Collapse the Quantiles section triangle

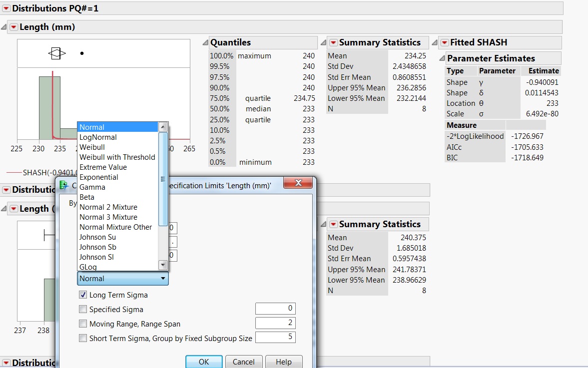coord(205,42)
